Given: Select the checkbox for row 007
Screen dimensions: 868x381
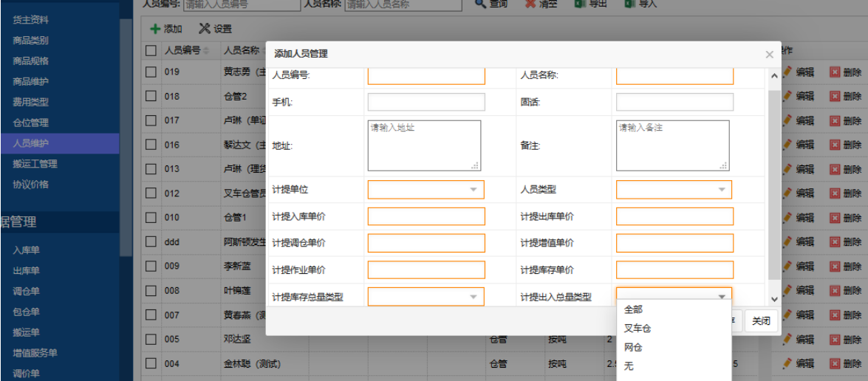Looking at the screenshot, I should [x=151, y=315].
